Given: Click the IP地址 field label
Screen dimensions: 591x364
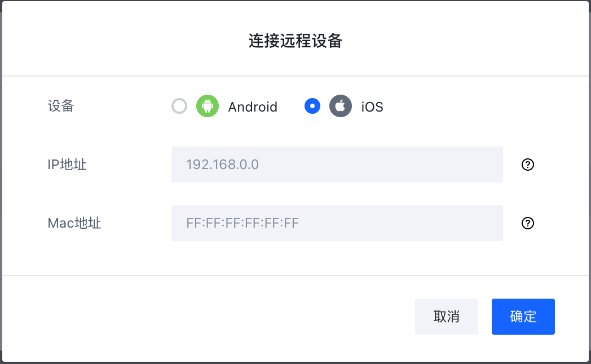Looking at the screenshot, I should 67,165.
